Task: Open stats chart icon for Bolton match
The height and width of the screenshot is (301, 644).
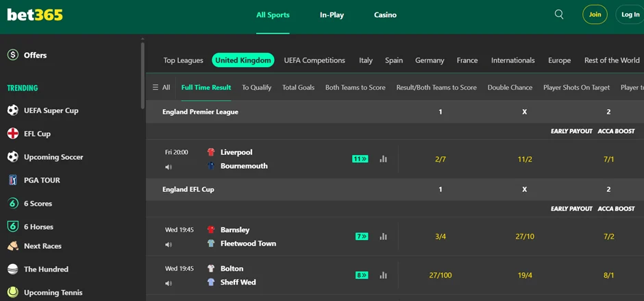Action: tap(383, 276)
